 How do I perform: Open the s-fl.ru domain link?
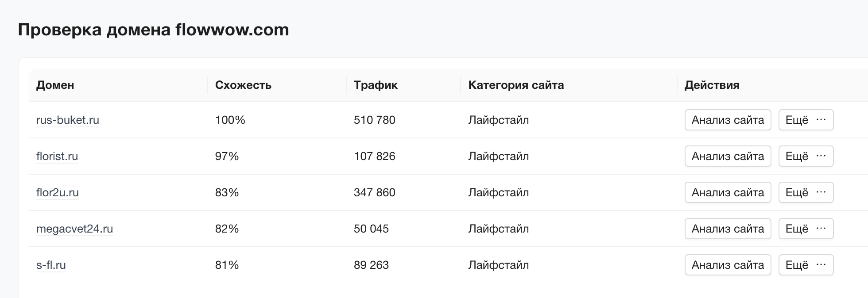click(x=51, y=265)
